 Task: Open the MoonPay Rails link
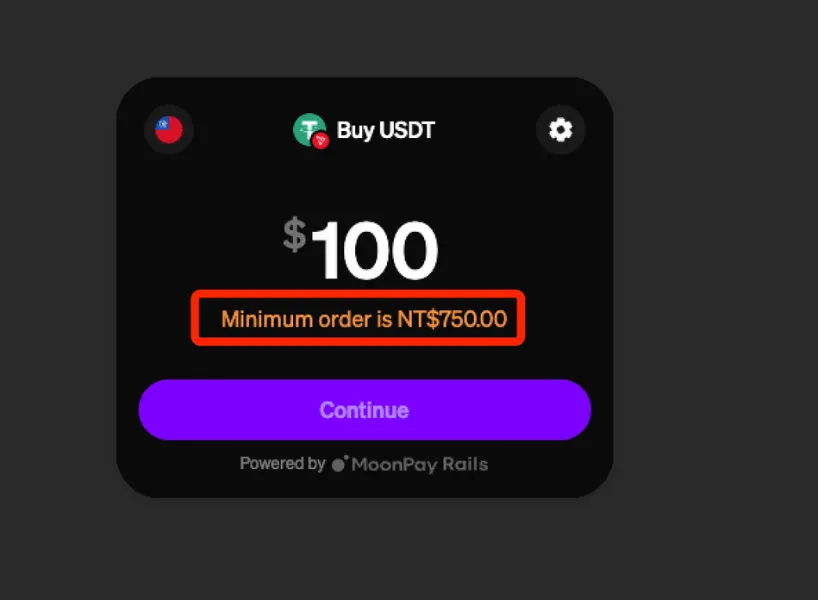click(420, 464)
